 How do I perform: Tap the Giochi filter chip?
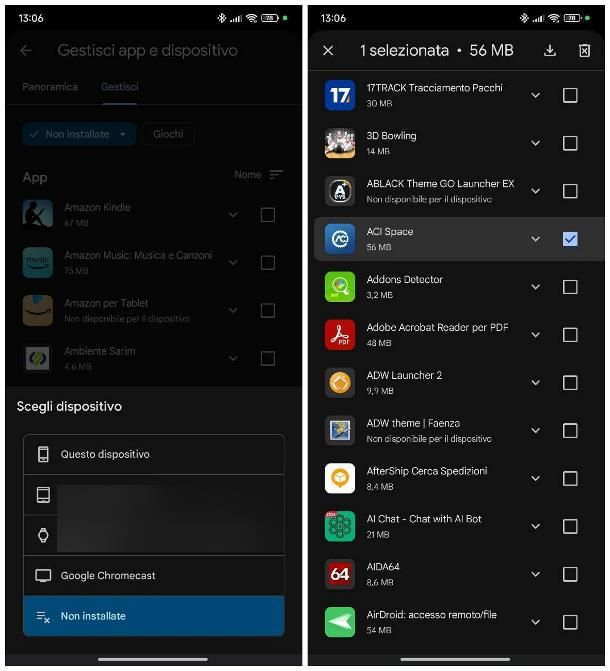(x=168, y=134)
